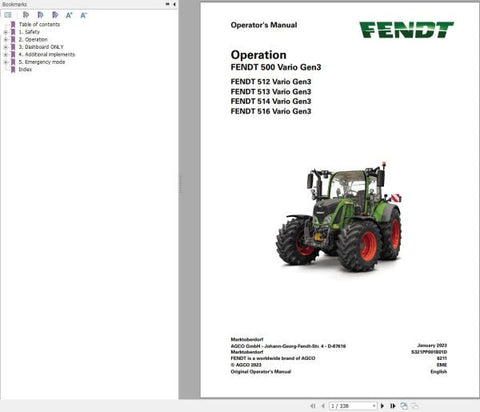Open the '5. Emergency mode' bookmark

pyautogui.click(x=42, y=62)
